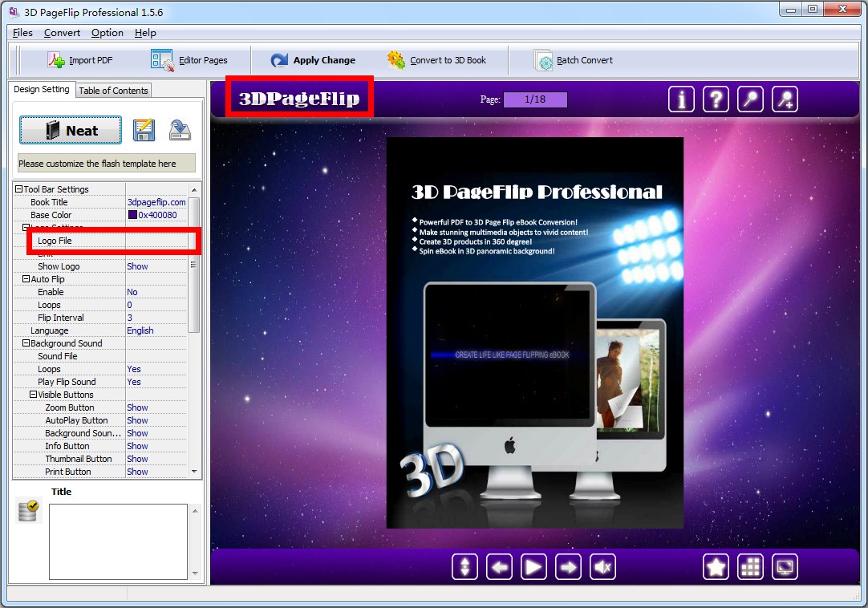Click the load template folder icon
The width and height of the screenshot is (868, 608).
180,130
